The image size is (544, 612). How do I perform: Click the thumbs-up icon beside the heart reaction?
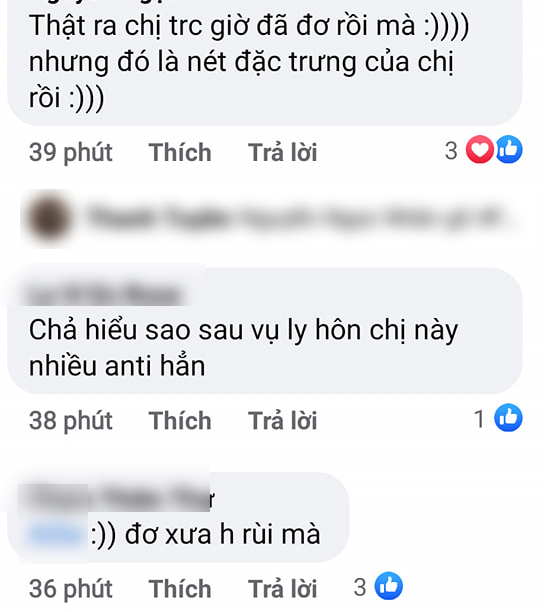(x=509, y=149)
